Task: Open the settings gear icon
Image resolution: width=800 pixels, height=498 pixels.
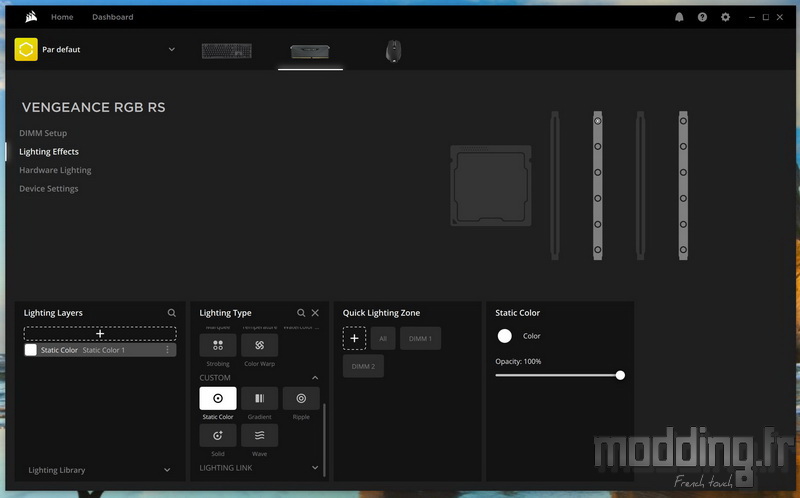Action: [725, 17]
